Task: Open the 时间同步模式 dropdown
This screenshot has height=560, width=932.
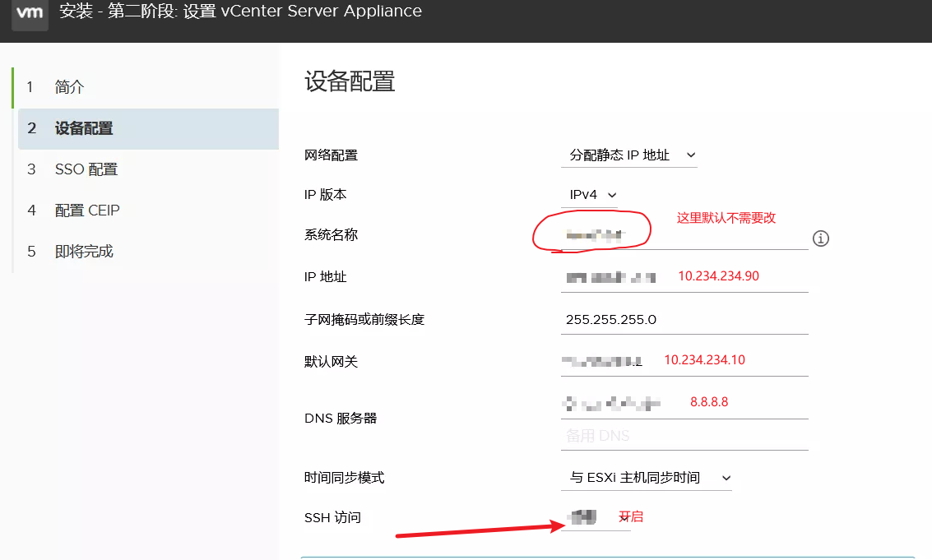Action: pyautogui.click(x=647, y=478)
